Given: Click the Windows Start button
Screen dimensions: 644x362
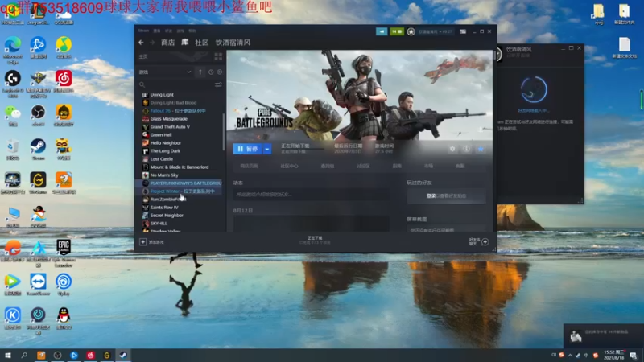Looking at the screenshot, I should [x=8, y=355].
